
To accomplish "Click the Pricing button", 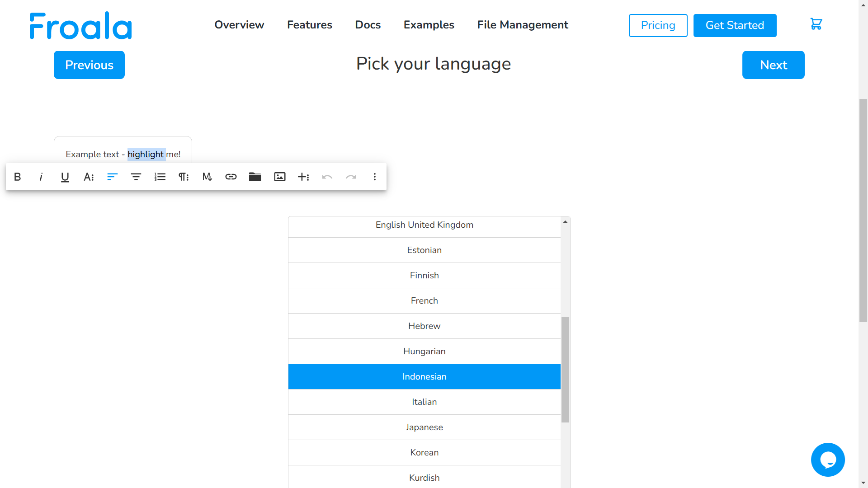I will [x=658, y=25].
